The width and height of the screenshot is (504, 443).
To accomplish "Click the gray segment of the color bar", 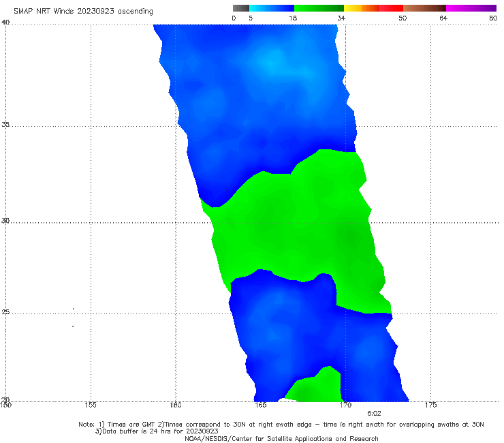I will pos(240,8).
